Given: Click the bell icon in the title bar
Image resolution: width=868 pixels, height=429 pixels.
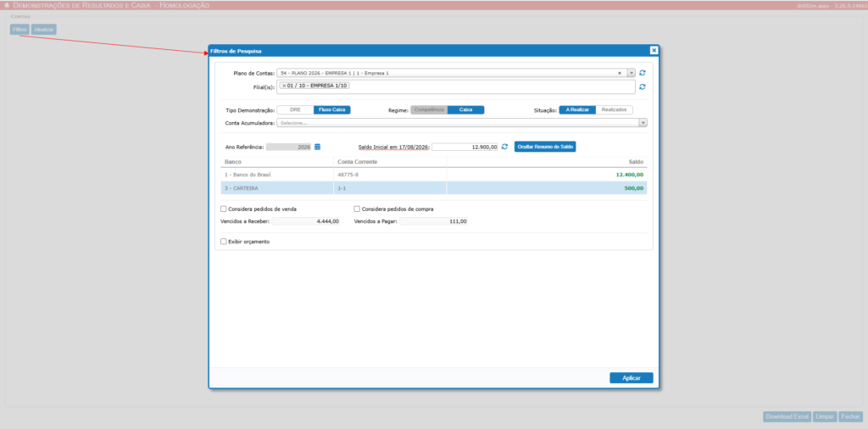Looking at the screenshot, I should click(7, 5).
